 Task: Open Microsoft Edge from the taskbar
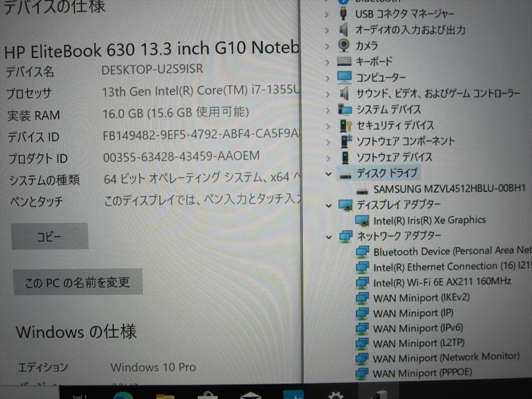[124, 395]
